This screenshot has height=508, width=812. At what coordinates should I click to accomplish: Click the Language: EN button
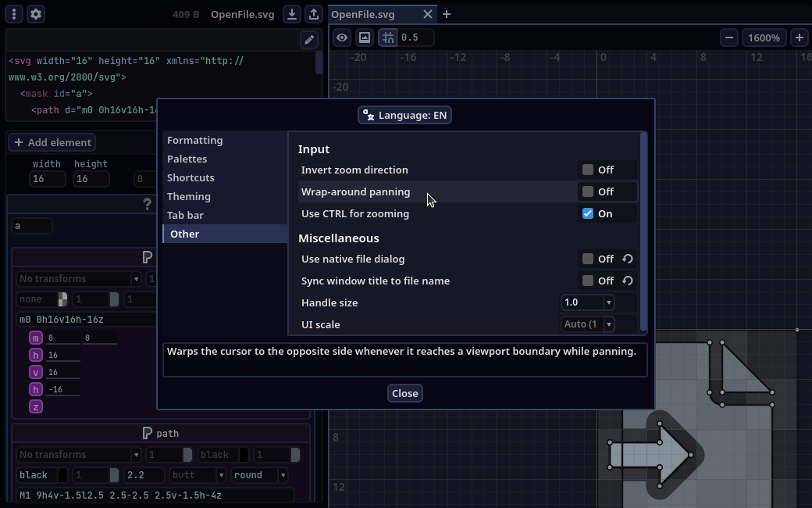tap(405, 115)
